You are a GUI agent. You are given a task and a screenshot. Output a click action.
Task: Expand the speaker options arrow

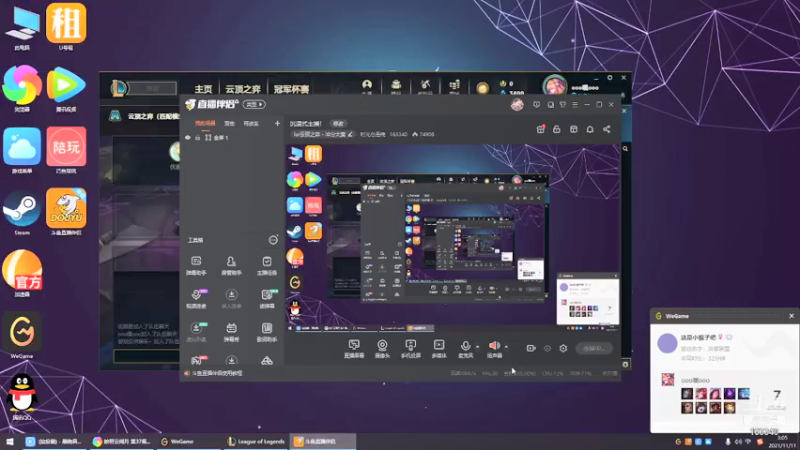point(506,347)
